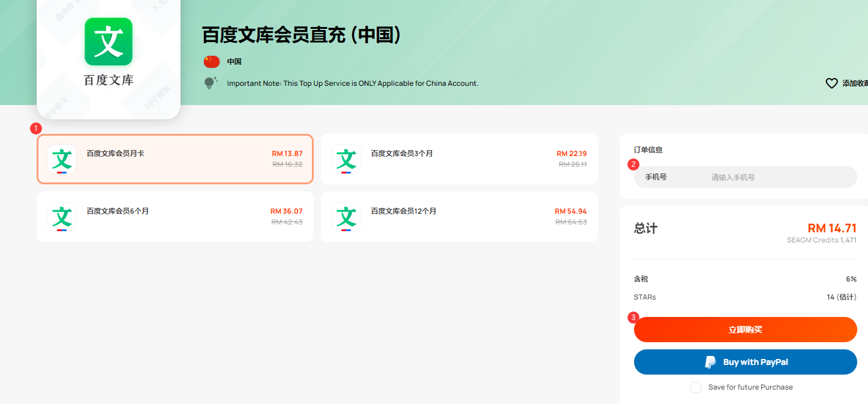Image resolution: width=868 pixels, height=404 pixels.
Task: Click the 立即购买 buy now button
Action: pyautogui.click(x=746, y=330)
